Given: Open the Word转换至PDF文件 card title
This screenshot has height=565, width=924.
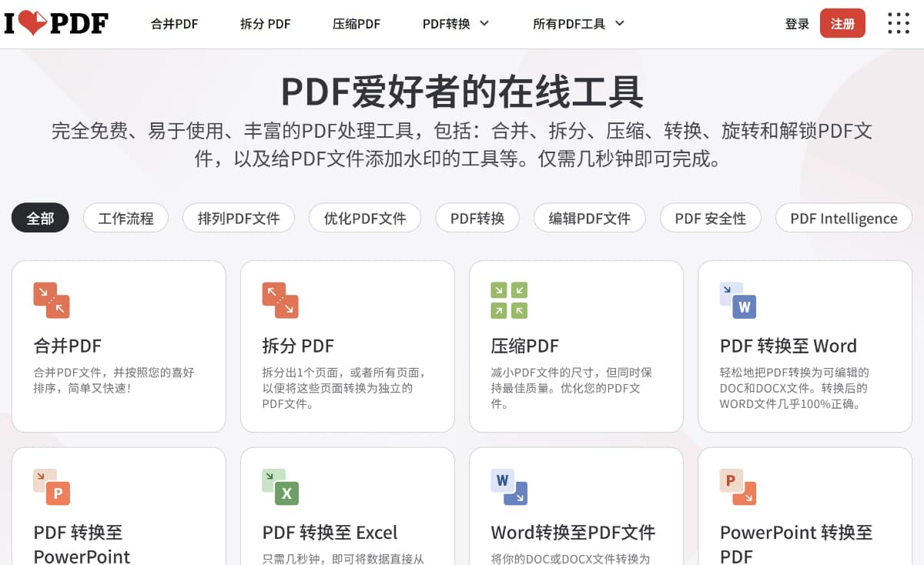Looking at the screenshot, I should tap(574, 532).
